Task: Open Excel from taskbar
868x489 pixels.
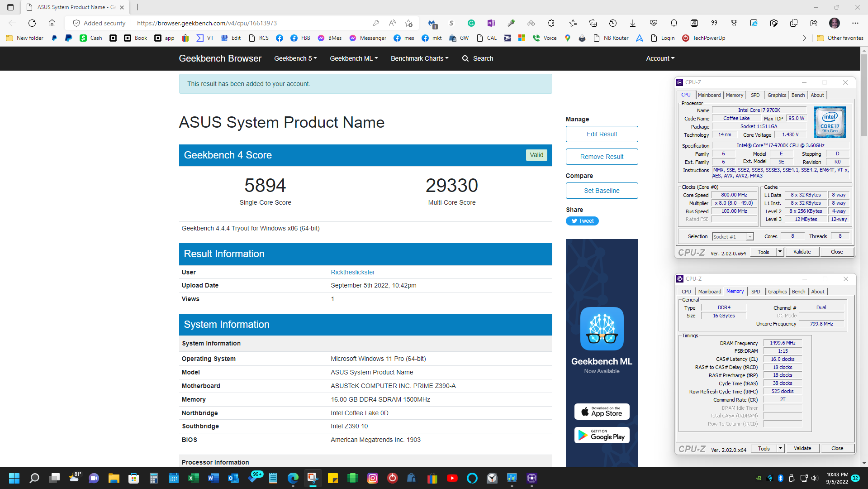Action: [x=194, y=478]
